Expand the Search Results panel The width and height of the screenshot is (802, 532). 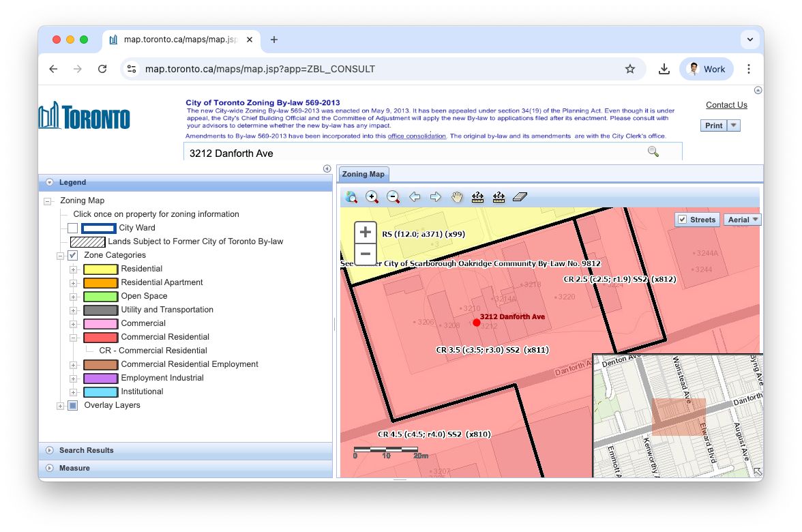pos(86,450)
